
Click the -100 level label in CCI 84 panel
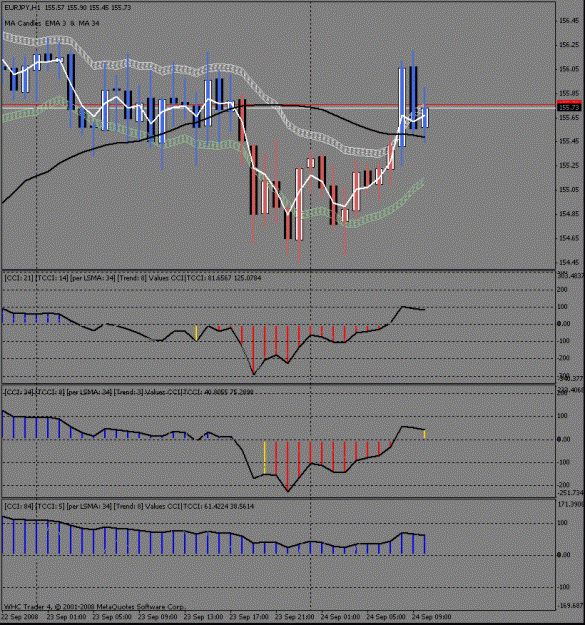pyautogui.click(x=562, y=587)
